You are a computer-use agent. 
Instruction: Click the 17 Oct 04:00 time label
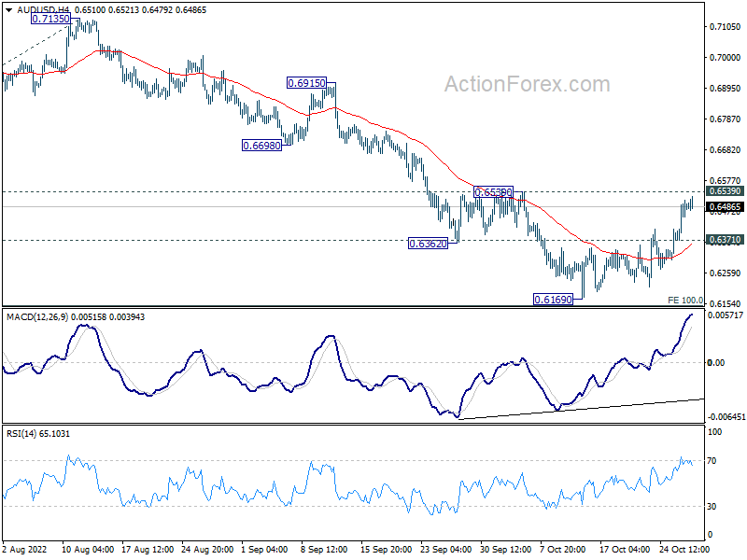(x=625, y=550)
